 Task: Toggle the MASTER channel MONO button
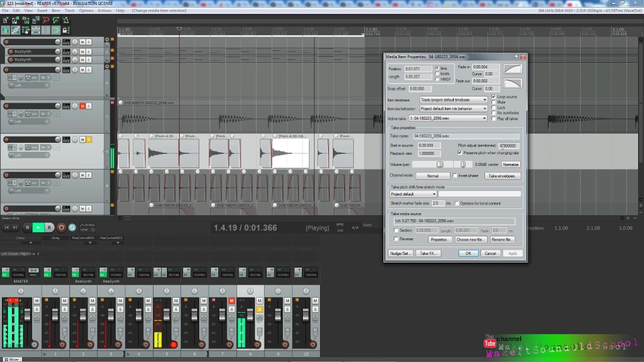33,272
